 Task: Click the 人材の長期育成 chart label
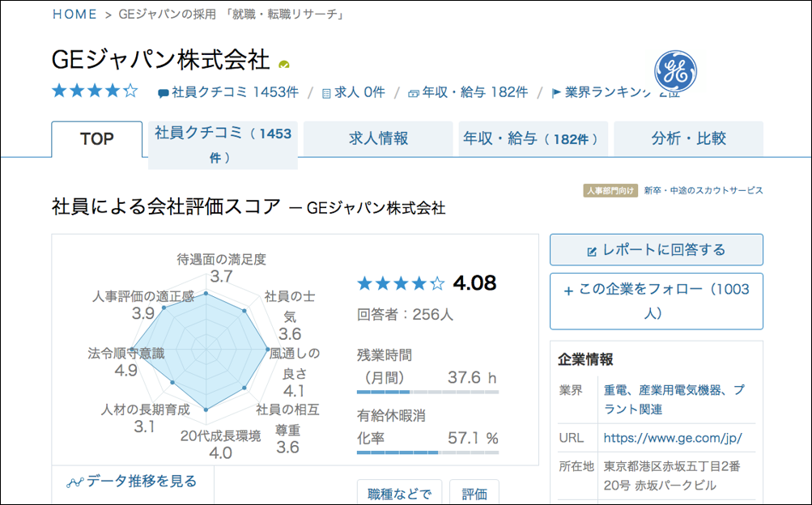146,410
